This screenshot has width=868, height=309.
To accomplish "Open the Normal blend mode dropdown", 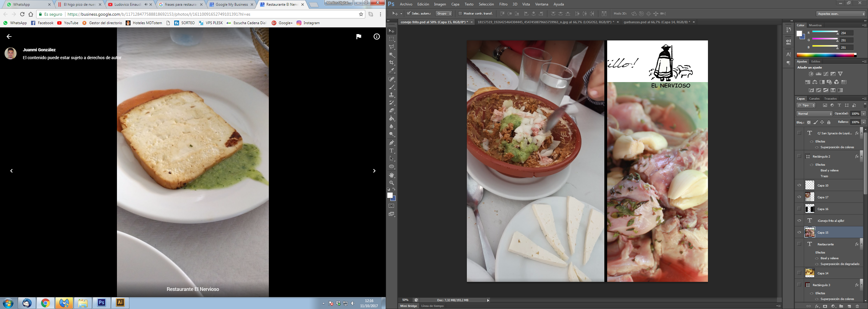I will (x=814, y=114).
